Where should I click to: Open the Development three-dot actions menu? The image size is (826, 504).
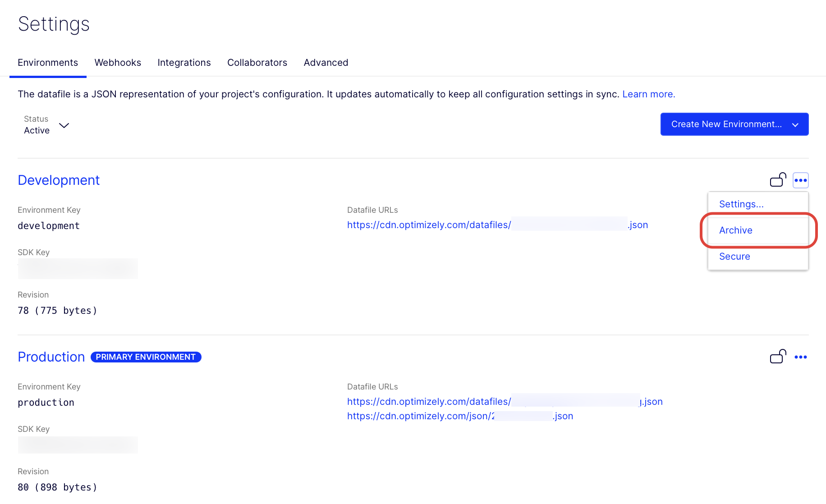800,180
